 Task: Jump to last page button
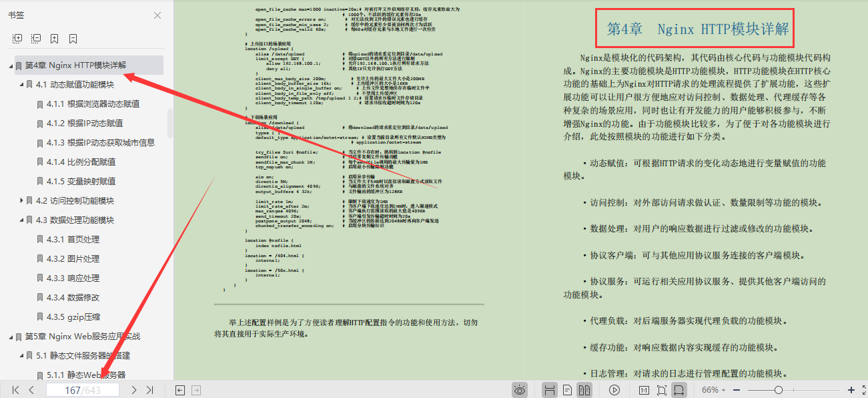tap(149, 390)
